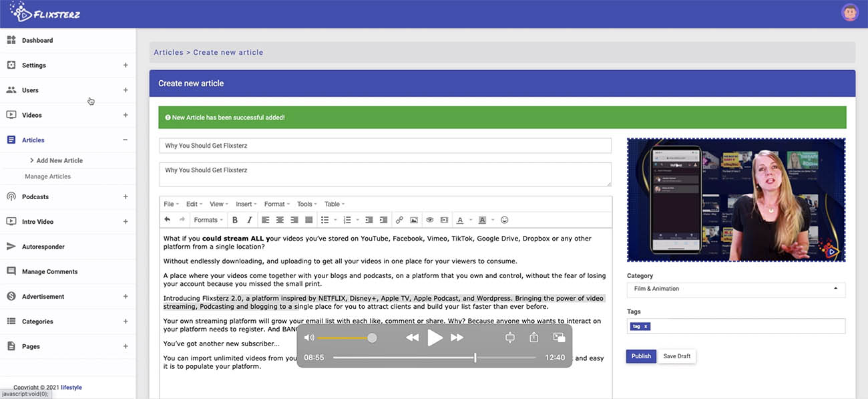Collapse the Articles sidebar section

[x=126, y=140]
